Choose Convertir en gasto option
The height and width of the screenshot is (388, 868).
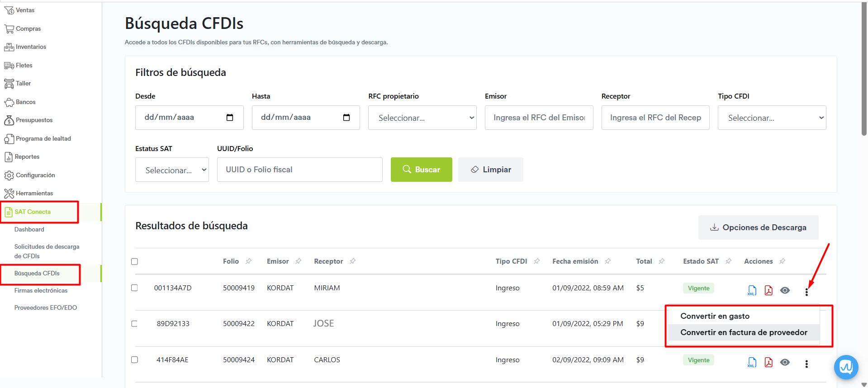click(715, 316)
